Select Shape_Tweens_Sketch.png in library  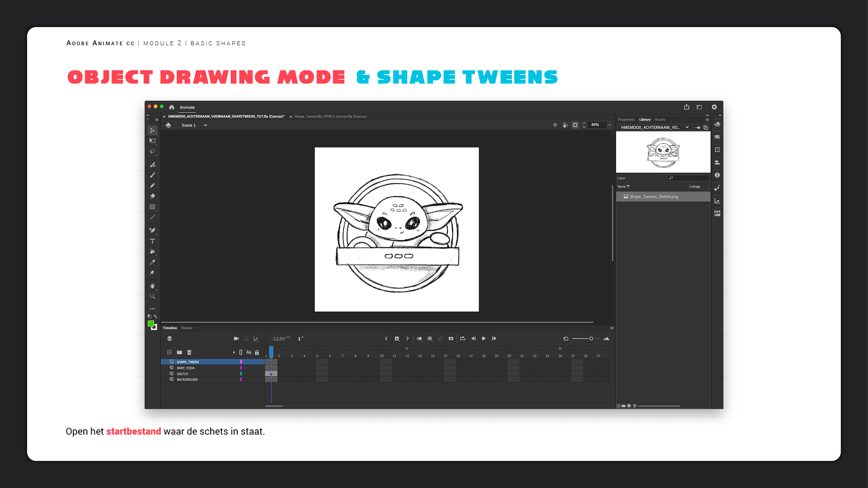pyautogui.click(x=654, y=197)
